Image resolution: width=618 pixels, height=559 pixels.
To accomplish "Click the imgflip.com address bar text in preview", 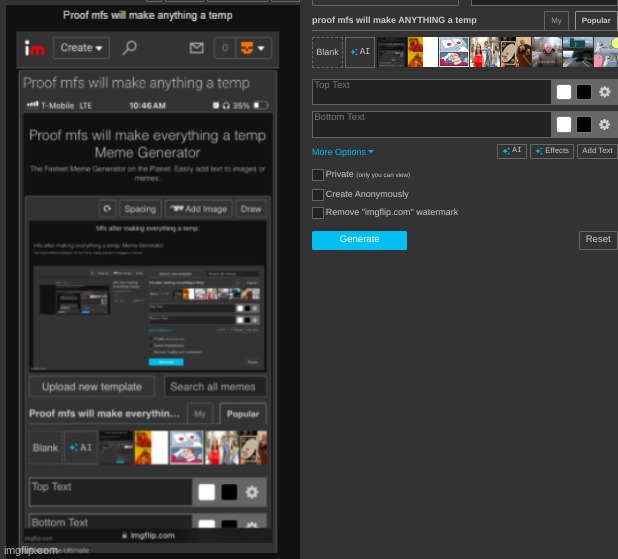I will (x=153, y=535).
